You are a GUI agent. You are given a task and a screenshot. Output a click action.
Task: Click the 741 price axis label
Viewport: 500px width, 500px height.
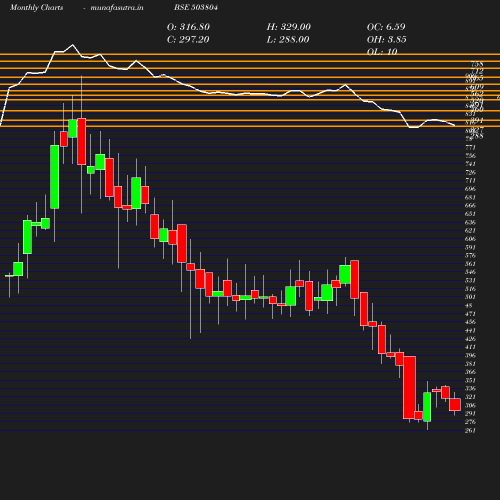470,164
